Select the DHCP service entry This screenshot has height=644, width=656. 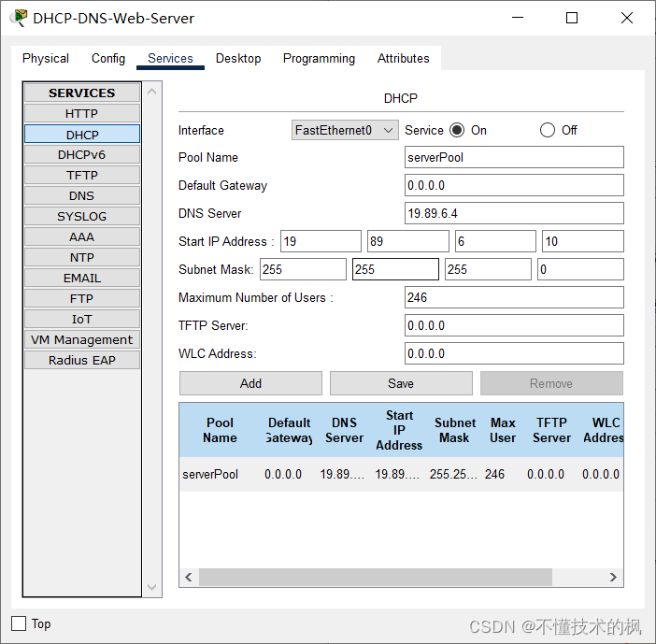point(82,135)
